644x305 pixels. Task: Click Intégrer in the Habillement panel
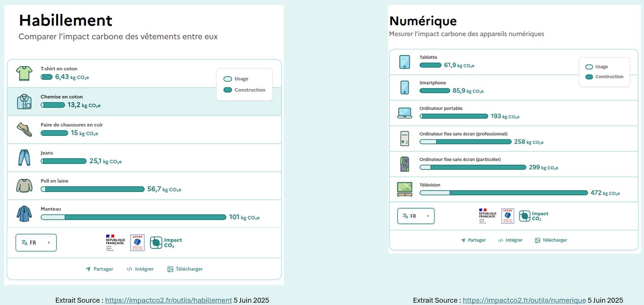(x=140, y=269)
